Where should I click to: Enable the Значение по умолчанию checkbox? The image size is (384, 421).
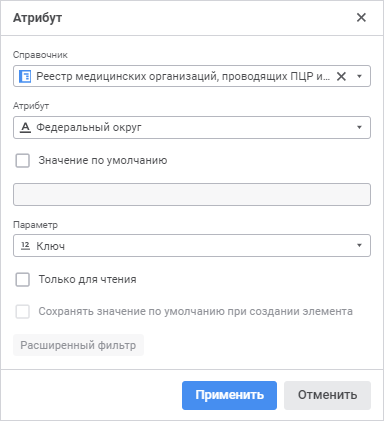(x=23, y=160)
